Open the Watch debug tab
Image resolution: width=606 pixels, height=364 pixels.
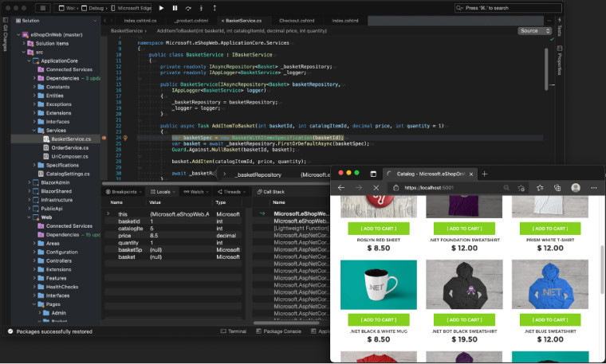coord(194,192)
